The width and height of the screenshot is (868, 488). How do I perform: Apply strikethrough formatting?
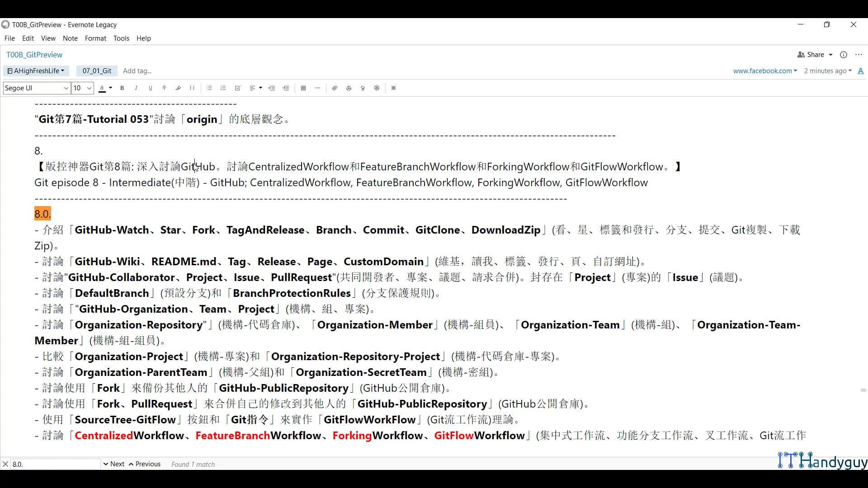tap(164, 88)
